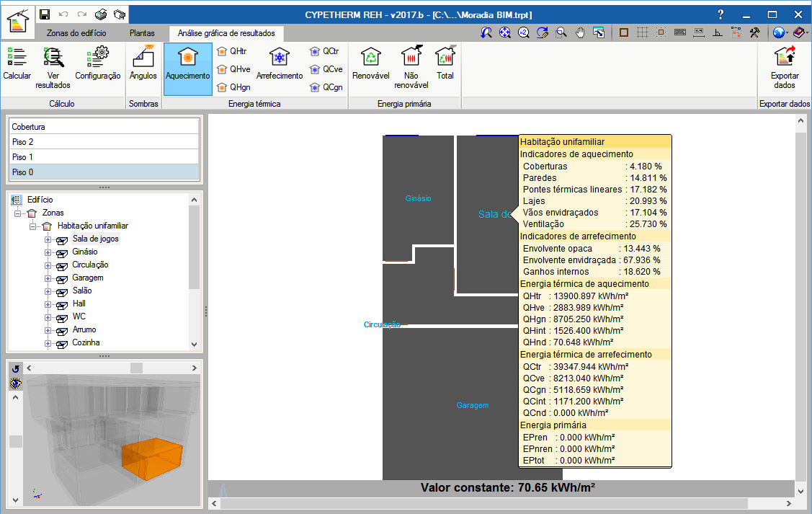Open the hammer and wrench tools settings
This screenshot has width=812, height=514.
tap(755, 32)
